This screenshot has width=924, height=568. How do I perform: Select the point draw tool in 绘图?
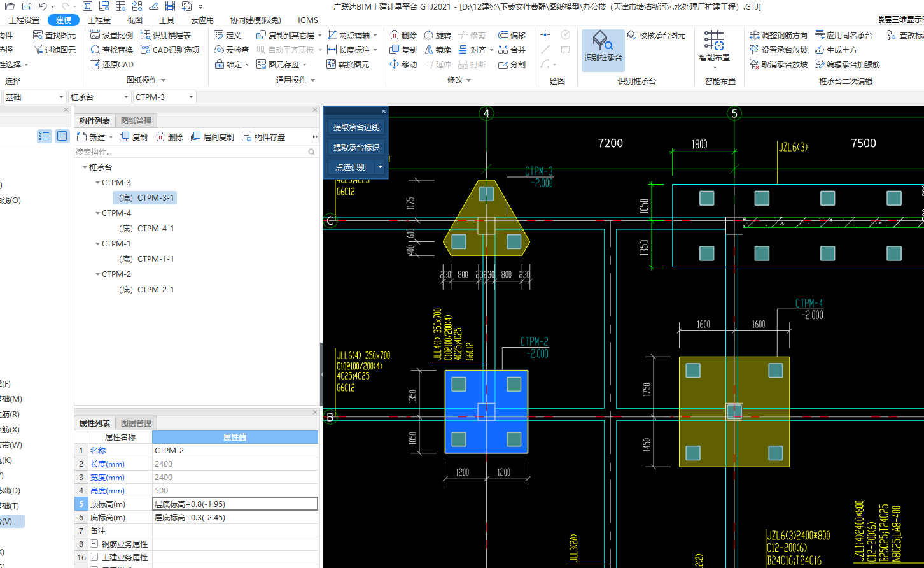(545, 34)
